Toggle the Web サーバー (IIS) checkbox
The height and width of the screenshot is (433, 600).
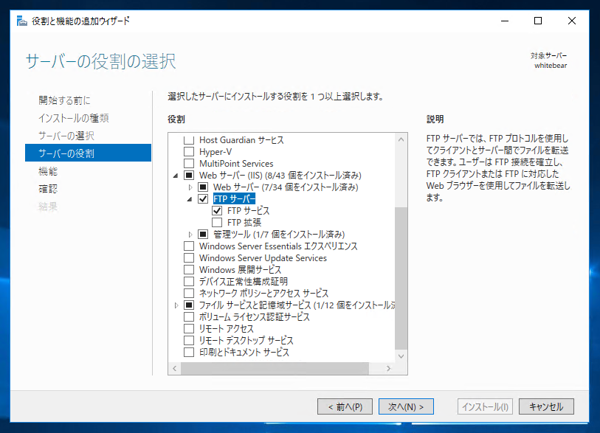(189, 176)
